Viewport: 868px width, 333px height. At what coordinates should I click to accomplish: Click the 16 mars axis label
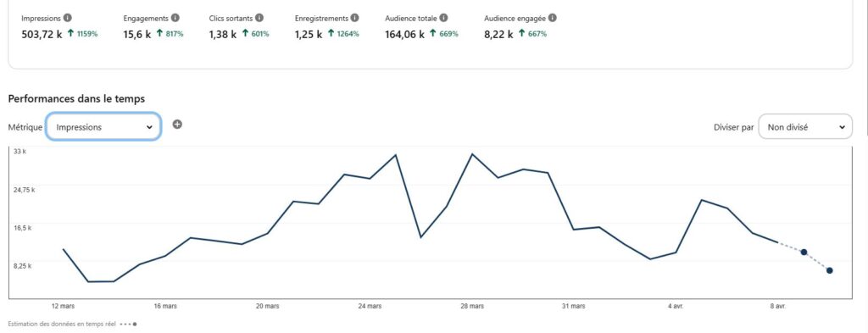pos(165,306)
